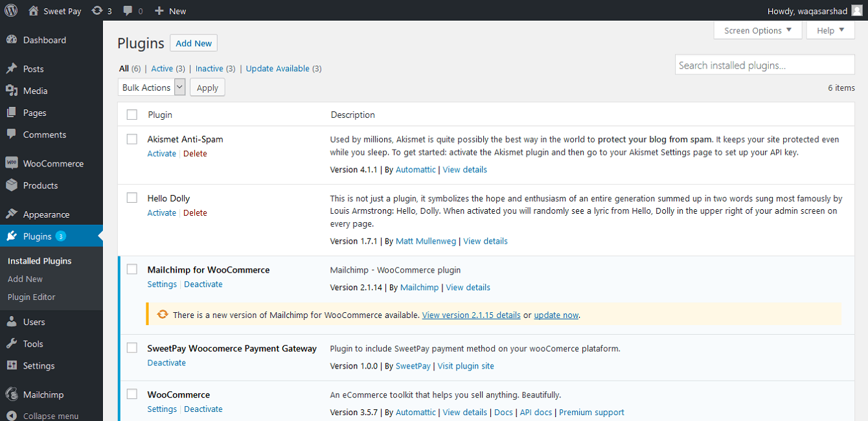Deactivate the WooCommerce plugin
Screen dimensions: 868x421
203,409
